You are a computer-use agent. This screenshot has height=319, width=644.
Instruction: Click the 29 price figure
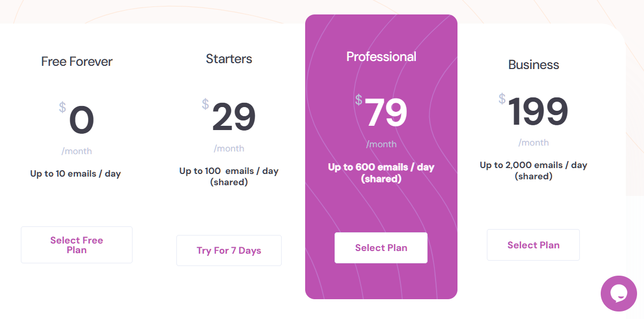(234, 118)
